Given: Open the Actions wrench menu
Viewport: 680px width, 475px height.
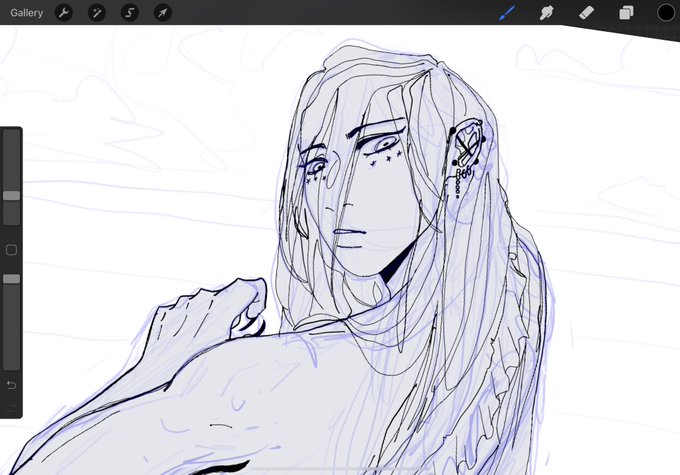Looking at the screenshot, I should pos(64,13).
